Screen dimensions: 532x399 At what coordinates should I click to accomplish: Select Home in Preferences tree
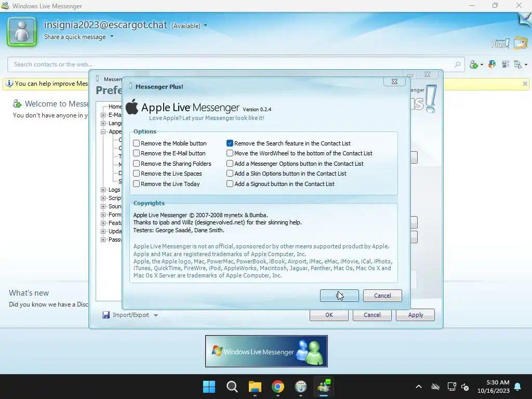(115, 107)
